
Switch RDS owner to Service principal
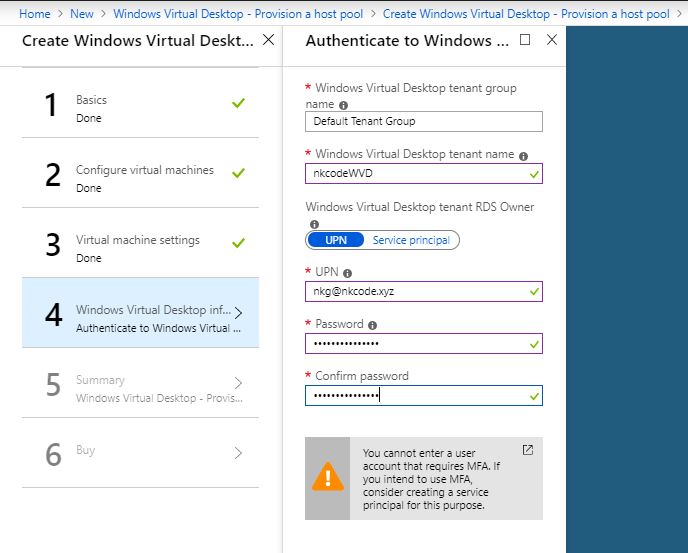click(x=411, y=240)
